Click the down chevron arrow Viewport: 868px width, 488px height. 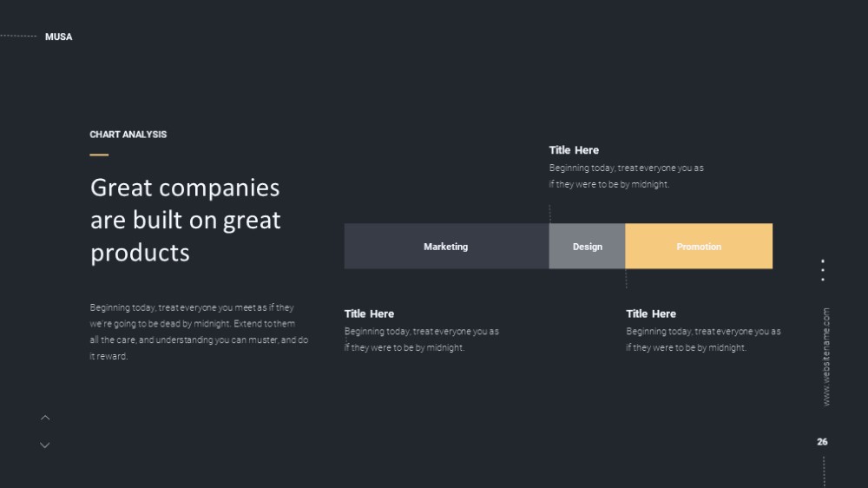(x=45, y=445)
